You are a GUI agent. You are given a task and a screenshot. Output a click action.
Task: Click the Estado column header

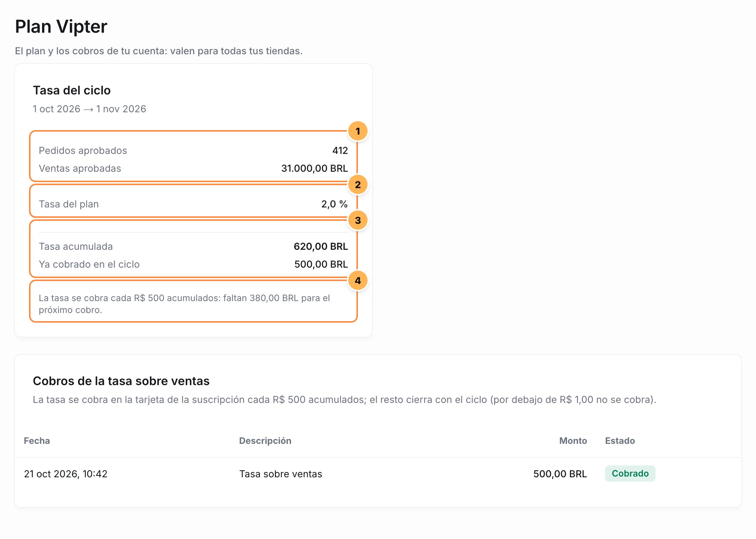coord(620,441)
